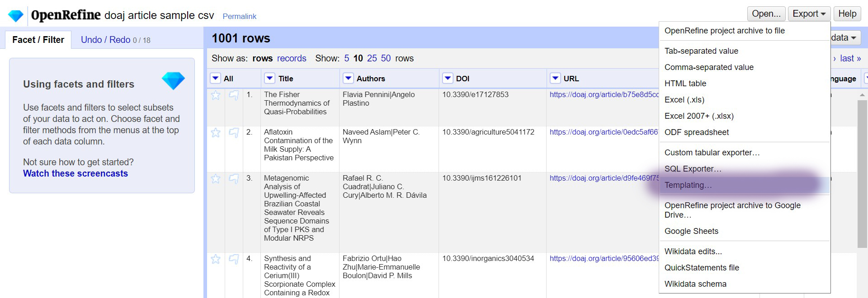This screenshot has width=868, height=298.
Task: Select DOI cell 10.3390/agriculture5041172
Action: pos(488,132)
